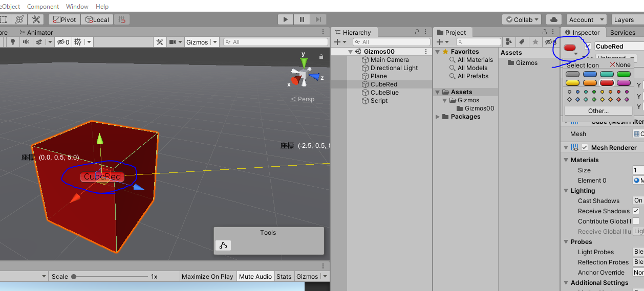This screenshot has width=644, height=291.
Task: Collapse the Favorites folder tree
Action: [x=438, y=52]
